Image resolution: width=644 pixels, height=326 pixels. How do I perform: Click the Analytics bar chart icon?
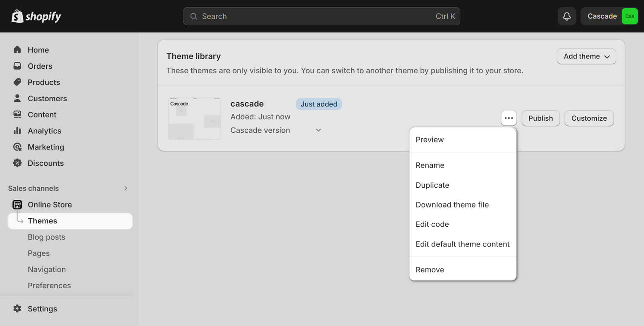pos(17,131)
